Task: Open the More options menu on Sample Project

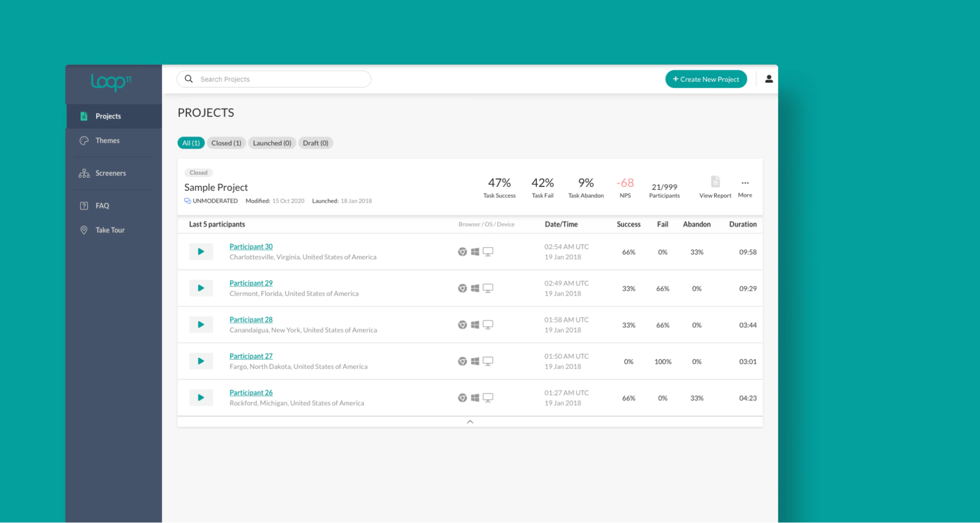Action: [745, 182]
